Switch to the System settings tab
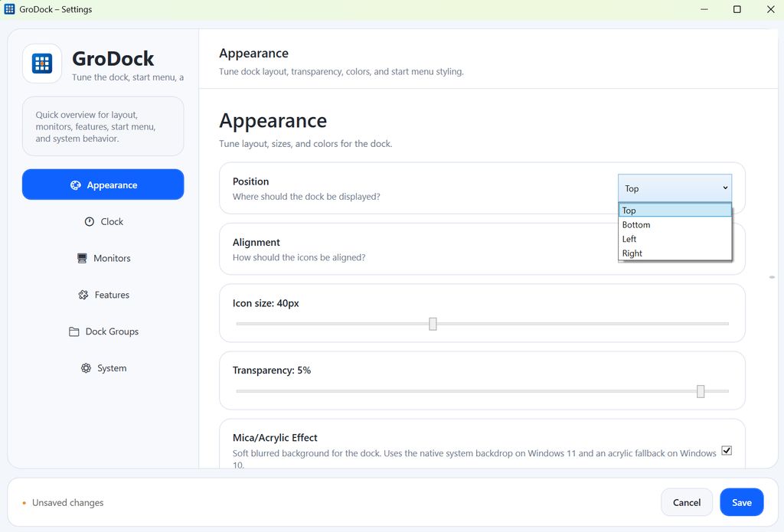784x532 pixels. click(103, 368)
